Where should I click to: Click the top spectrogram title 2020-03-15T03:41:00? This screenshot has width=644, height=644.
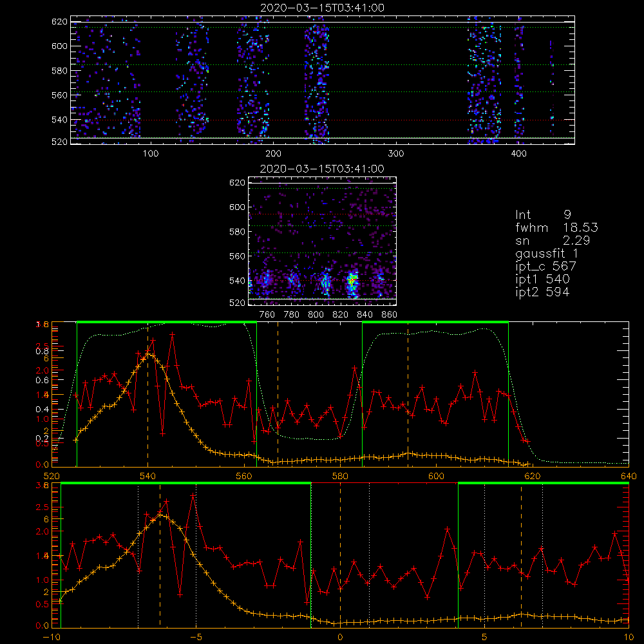click(x=322, y=8)
